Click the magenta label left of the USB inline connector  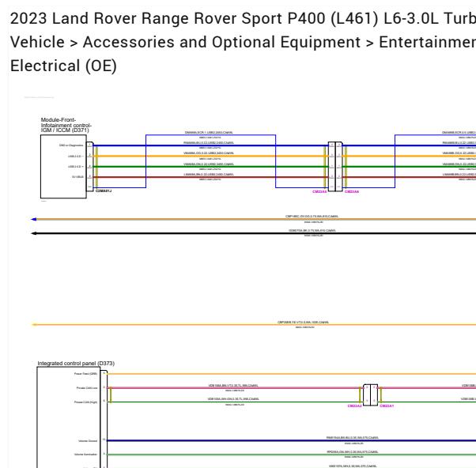319,192
